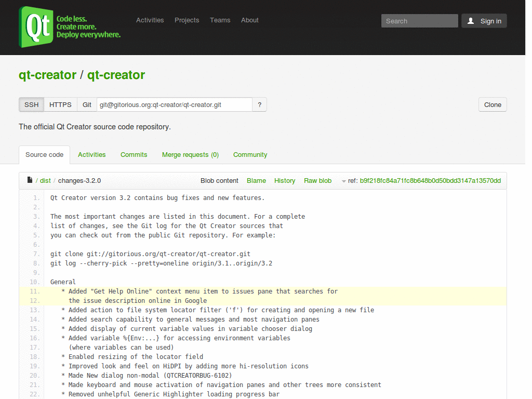Open the ref dropdown arrow
The height and width of the screenshot is (399, 532).
tap(343, 181)
